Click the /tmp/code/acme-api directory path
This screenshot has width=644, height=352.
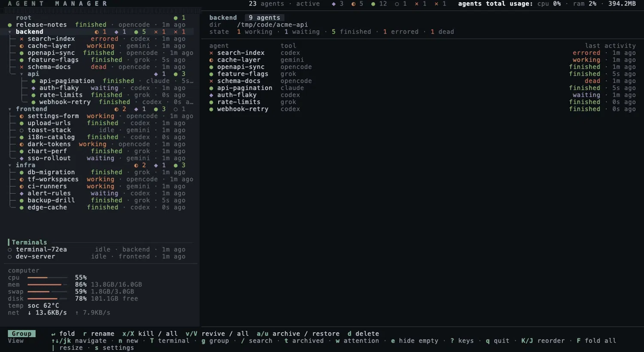click(272, 25)
